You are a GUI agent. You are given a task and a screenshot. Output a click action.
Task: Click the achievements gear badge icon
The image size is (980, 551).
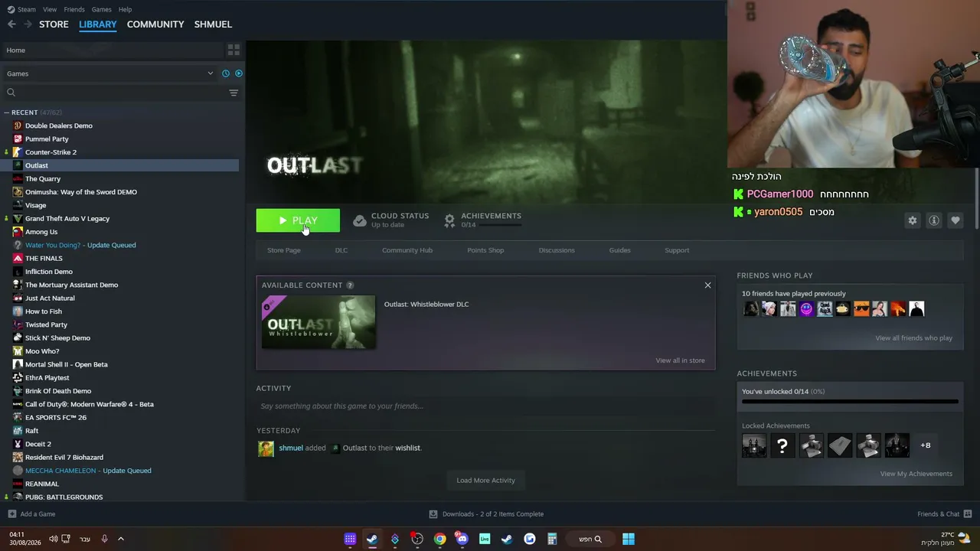pyautogui.click(x=449, y=220)
